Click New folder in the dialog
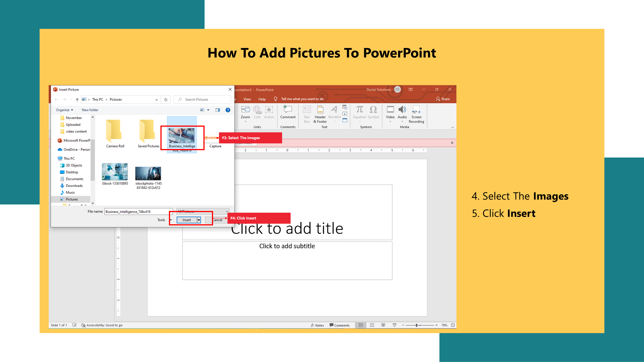Image resolution: width=644 pixels, height=362 pixels. pyautogui.click(x=90, y=110)
